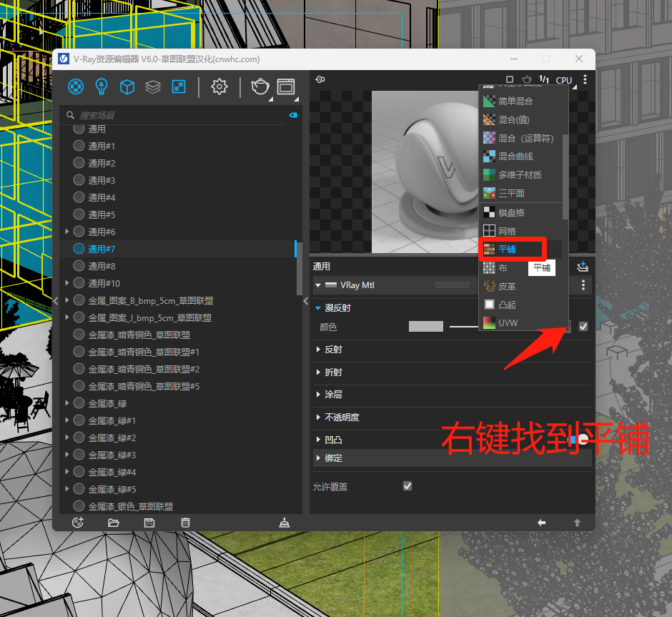Viewport: 672px width, 617px height.
Task: Open the V-Ray settings gear
Action: click(x=219, y=87)
